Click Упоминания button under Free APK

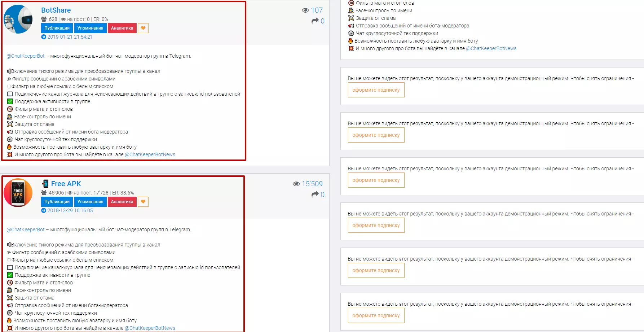tap(90, 202)
